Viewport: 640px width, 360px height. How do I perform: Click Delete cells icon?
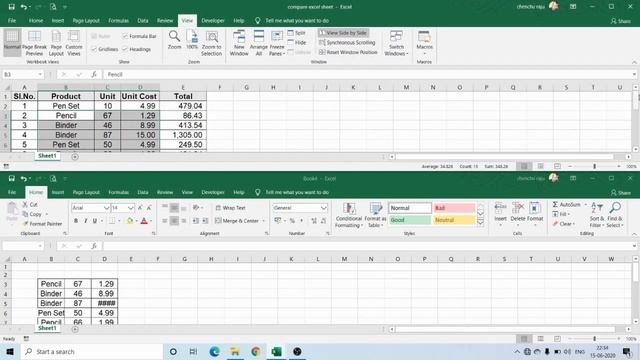click(518, 208)
